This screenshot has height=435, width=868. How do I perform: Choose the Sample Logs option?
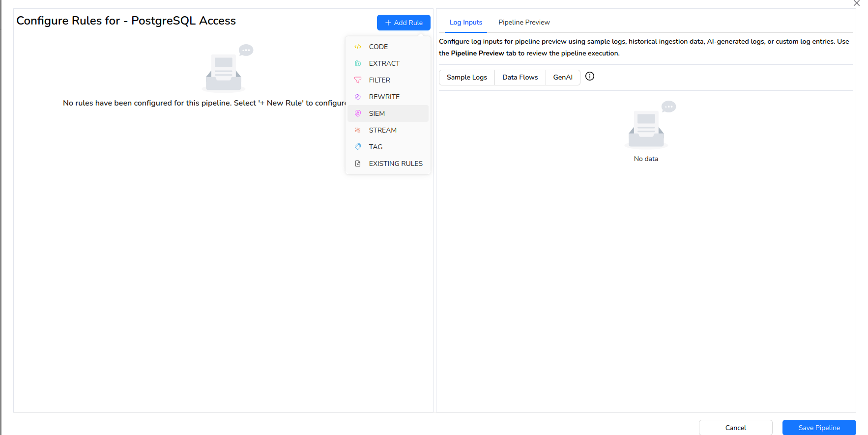(x=466, y=77)
